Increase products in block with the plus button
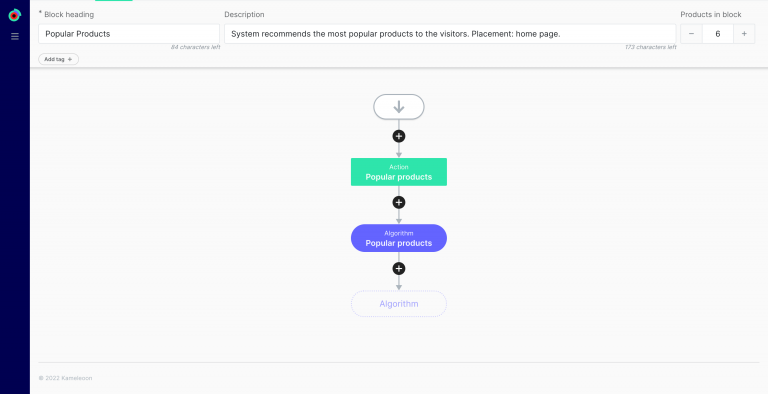768x394 pixels. coord(744,34)
